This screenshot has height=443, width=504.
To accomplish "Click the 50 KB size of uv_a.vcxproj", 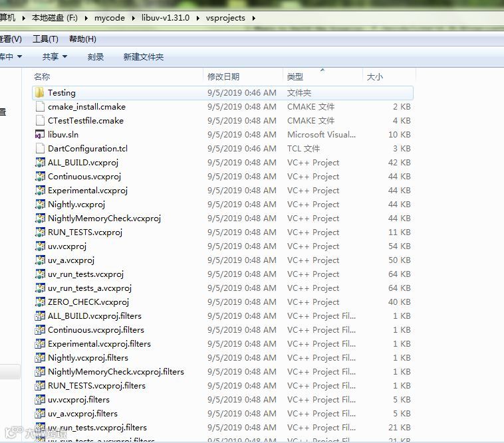I will [400, 260].
